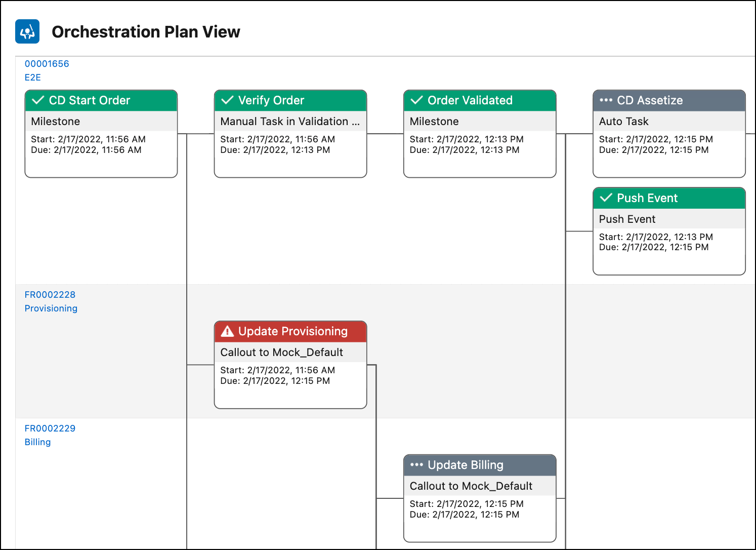Click the warning icon on Update Provisioning

click(x=227, y=331)
